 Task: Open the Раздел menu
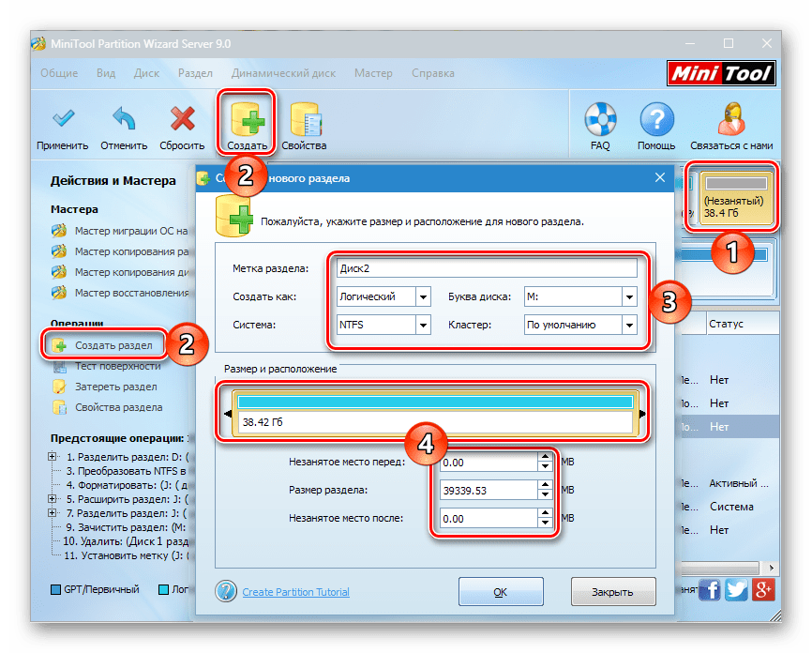click(195, 73)
